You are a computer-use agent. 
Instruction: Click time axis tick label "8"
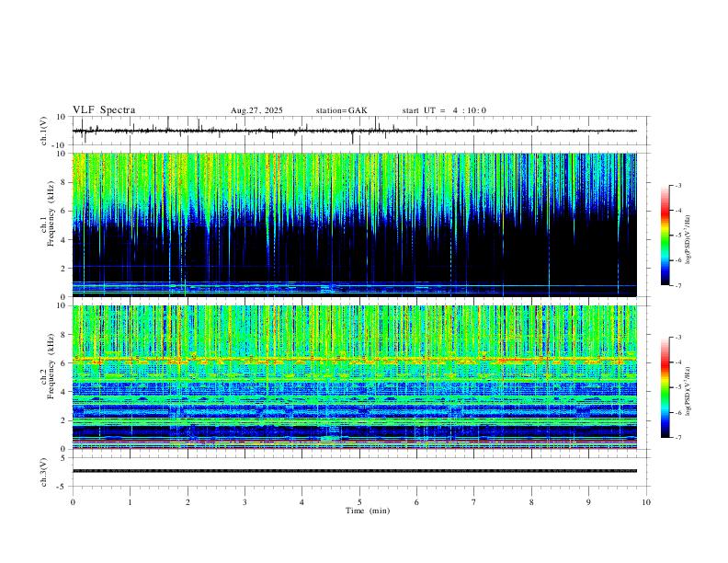coord(531,502)
